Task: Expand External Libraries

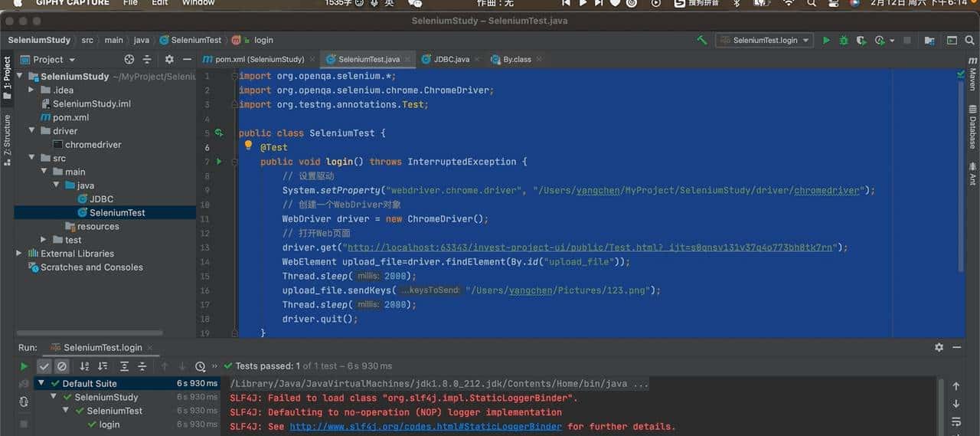Action: pos(20,254)
